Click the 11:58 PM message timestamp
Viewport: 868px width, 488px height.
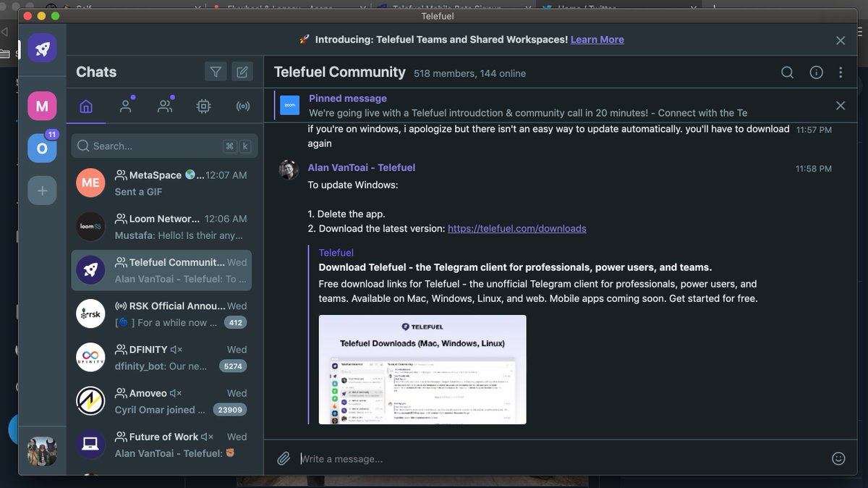(814, 169)
